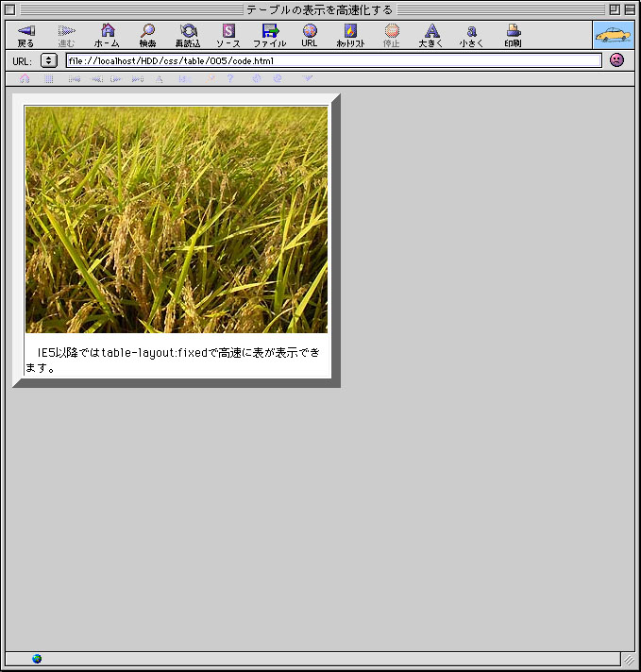Click the URL globe icon in the toolbar
The height and width of the screenshot is (672, 641).
tap(310, 32)
